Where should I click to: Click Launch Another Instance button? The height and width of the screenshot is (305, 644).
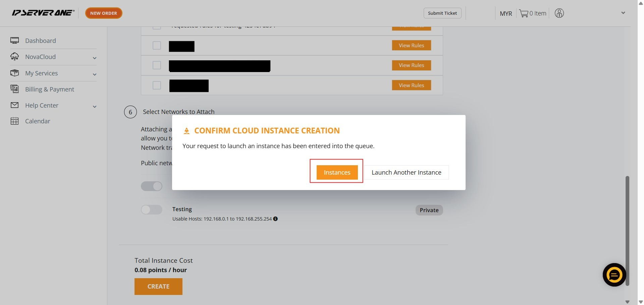[406, 172]
